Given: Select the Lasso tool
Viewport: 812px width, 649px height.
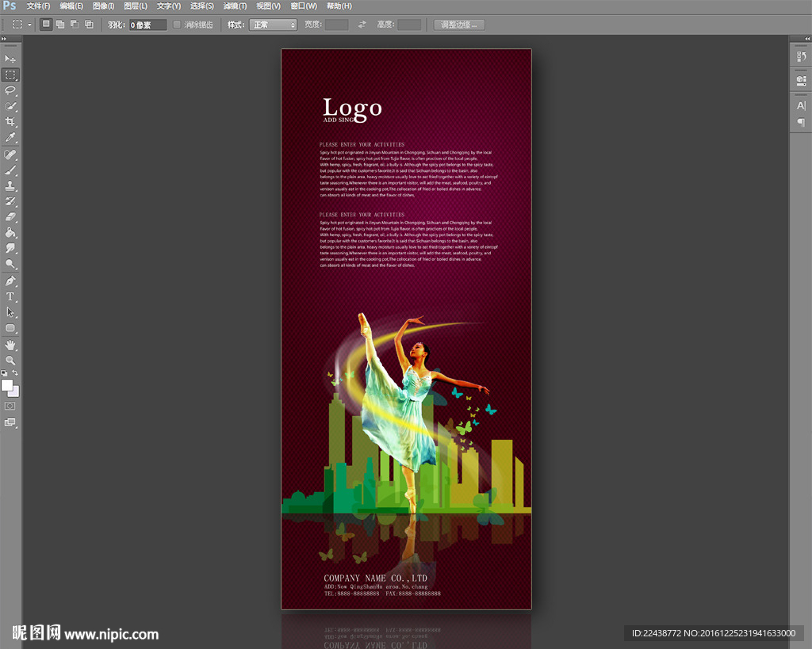Looking at the screenshot, I should pyautogui.click(x=10, y=90).
